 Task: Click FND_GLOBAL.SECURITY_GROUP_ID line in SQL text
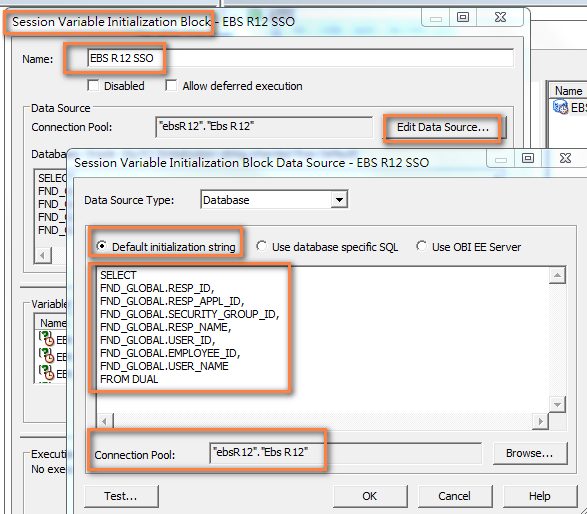[x=189, y=314]
